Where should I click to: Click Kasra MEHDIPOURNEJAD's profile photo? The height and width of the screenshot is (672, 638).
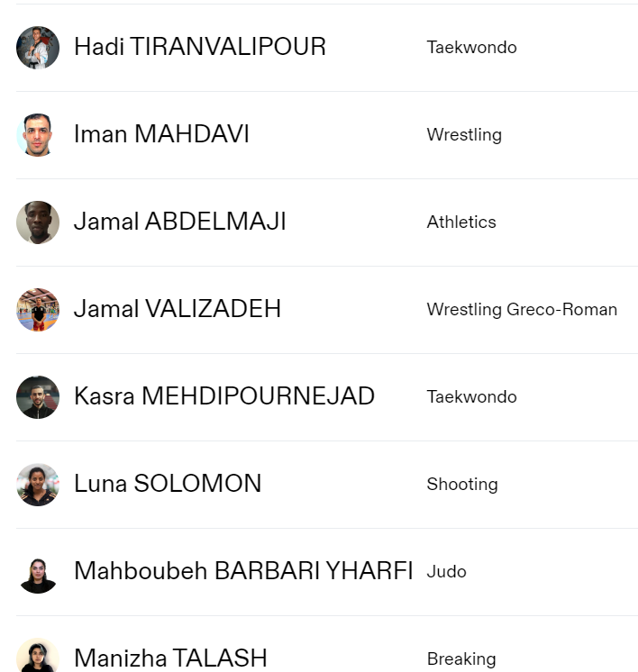(x=38, y=397)
